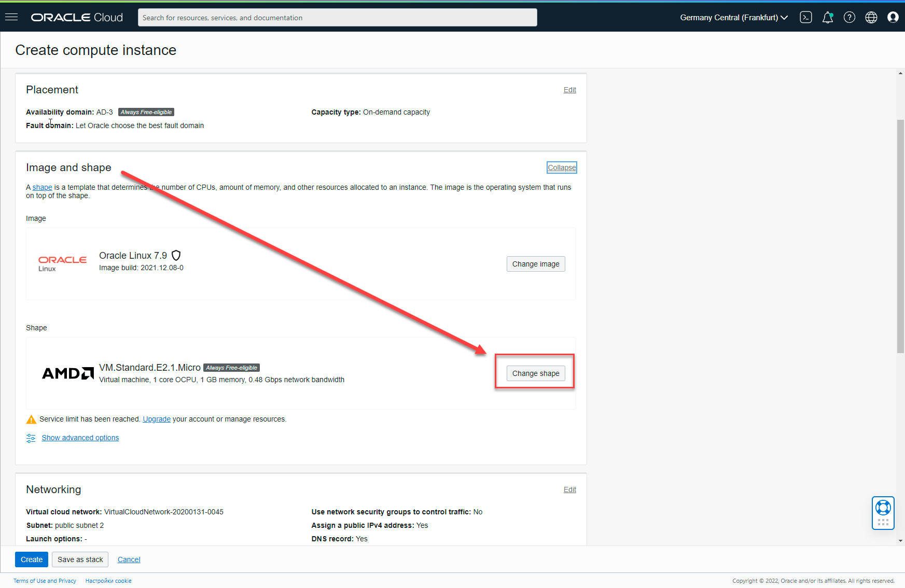Click the Oracle Linux 7.9 image name
This screenshot has width=905, height=588.
coord(133,256)
